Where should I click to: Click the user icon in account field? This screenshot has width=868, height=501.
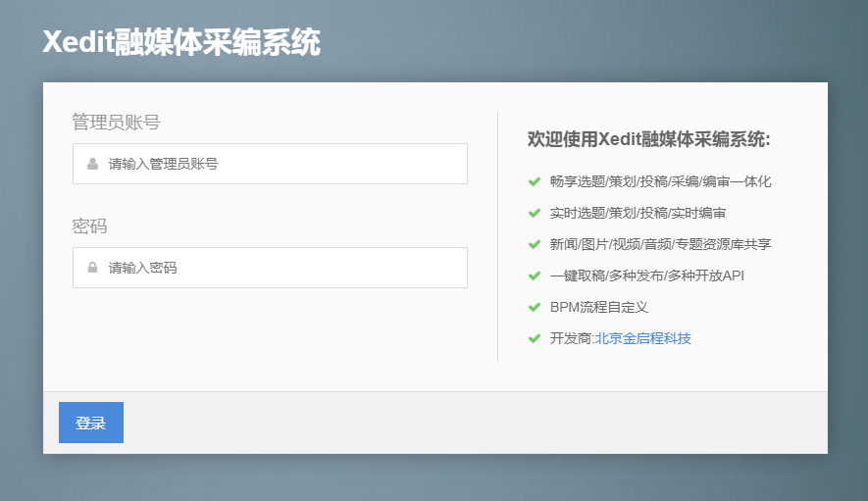point(92,164)
